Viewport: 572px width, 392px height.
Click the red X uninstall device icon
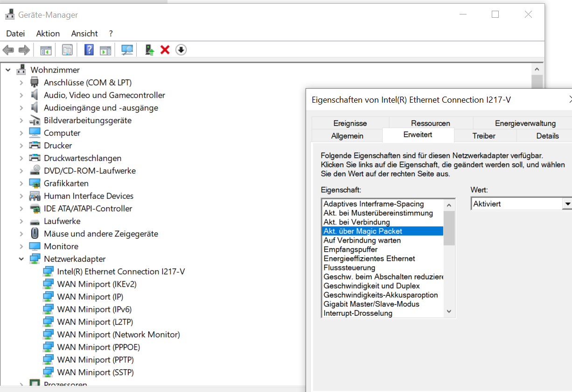(x=165, y=50)
